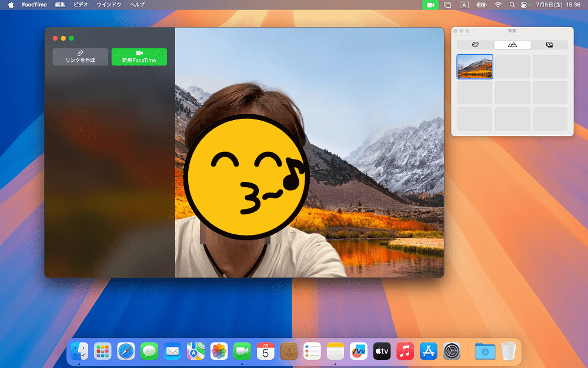Open the photo library background tab

(x=549, y=45)
